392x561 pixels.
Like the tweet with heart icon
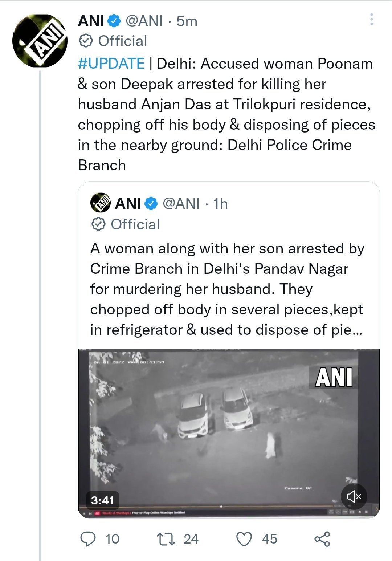point(244,539)
